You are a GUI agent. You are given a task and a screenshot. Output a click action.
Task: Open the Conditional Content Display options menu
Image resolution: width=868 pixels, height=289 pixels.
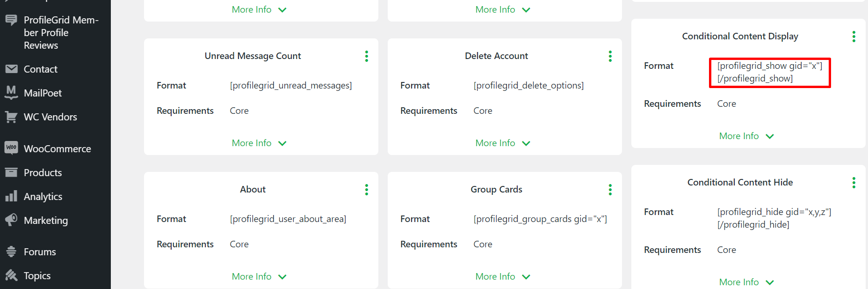click(x=854, y=36)
